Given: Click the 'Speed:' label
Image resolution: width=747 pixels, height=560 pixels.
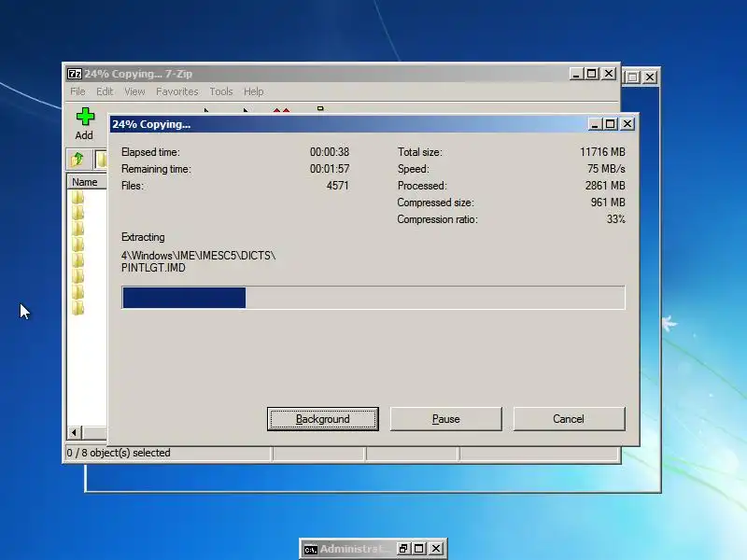Looking at the screenshot, I should (413, 169).
